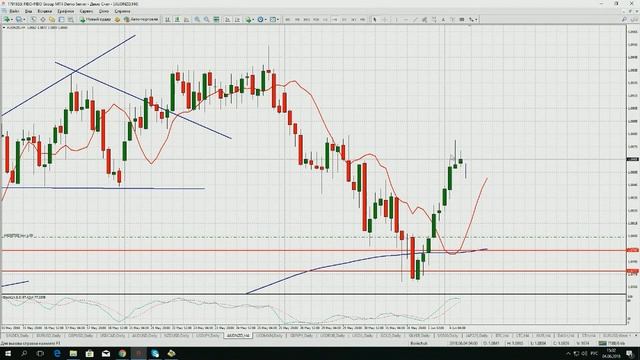Open the Periods clock icon
The height and width of the screenshot is (360, 640).
pos(260,19)
